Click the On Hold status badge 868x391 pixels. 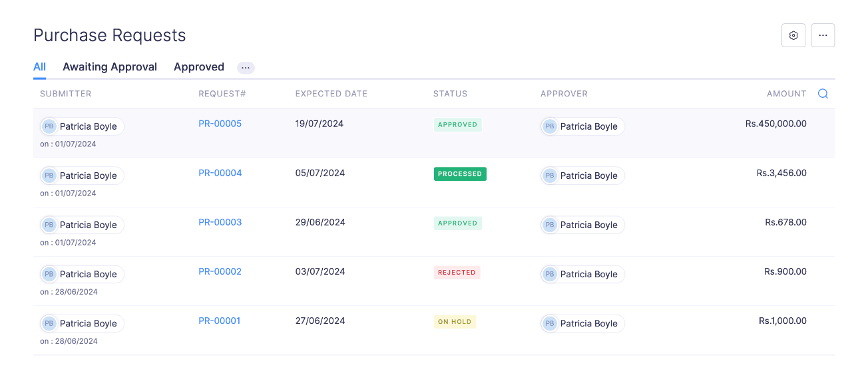coord(455,322)
